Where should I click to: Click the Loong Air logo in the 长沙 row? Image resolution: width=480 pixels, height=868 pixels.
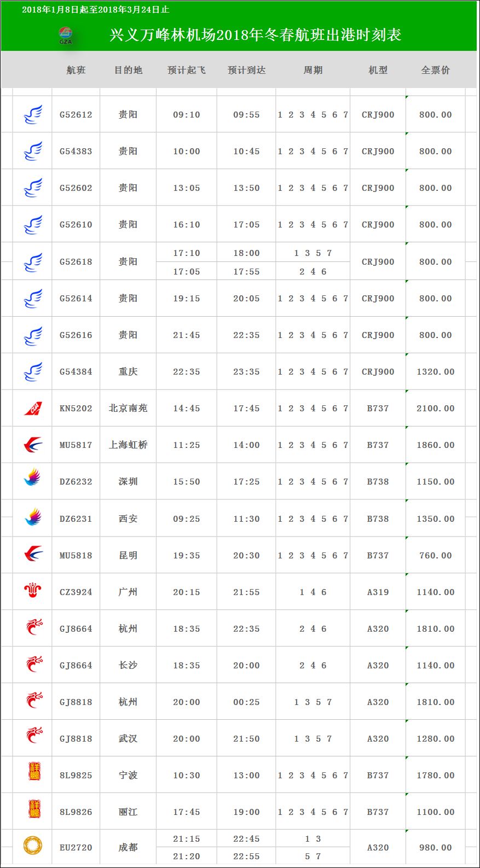34,665
